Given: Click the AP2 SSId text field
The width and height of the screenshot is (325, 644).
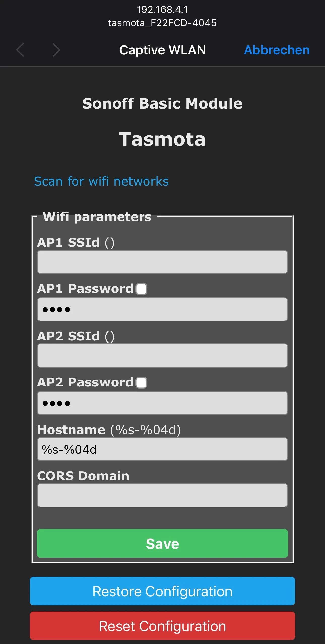Looking at the screenshot, I should (162, 355).
